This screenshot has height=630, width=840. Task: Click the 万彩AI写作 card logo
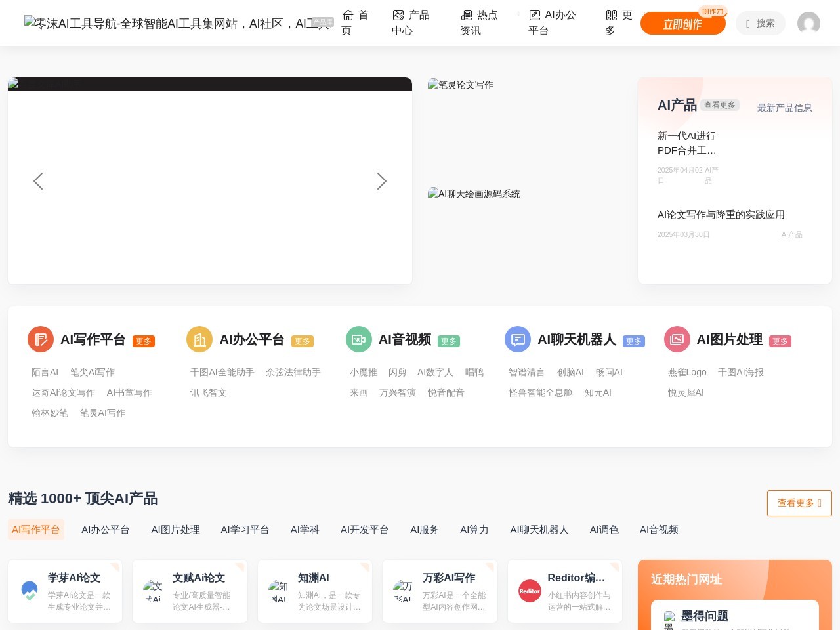404,591
